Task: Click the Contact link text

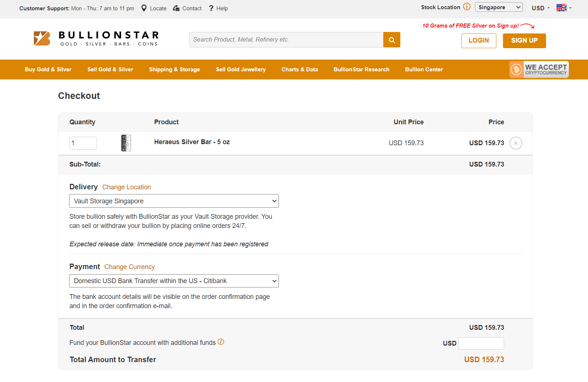Action: click(x=192, y=8)
